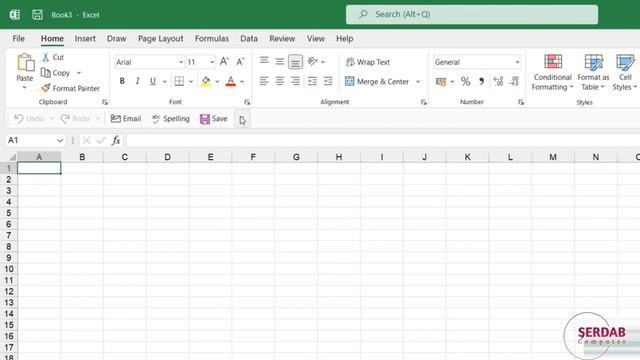Click the Save quick access button
This screenshot has width=640, height=360.
click(213, 119)
